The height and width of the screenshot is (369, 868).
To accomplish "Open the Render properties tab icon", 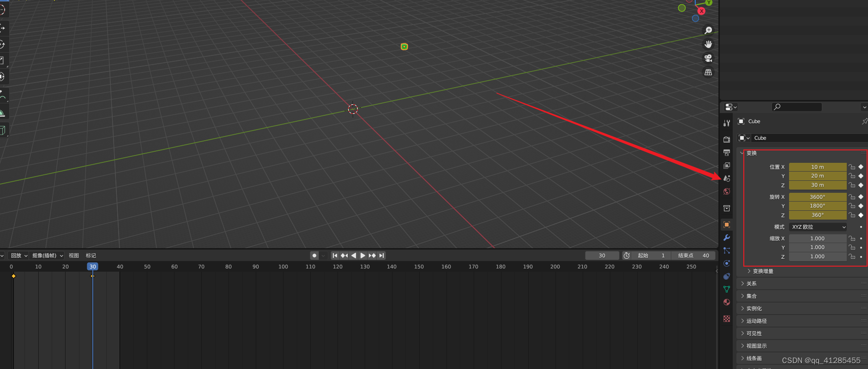I will tap(727, 139).
